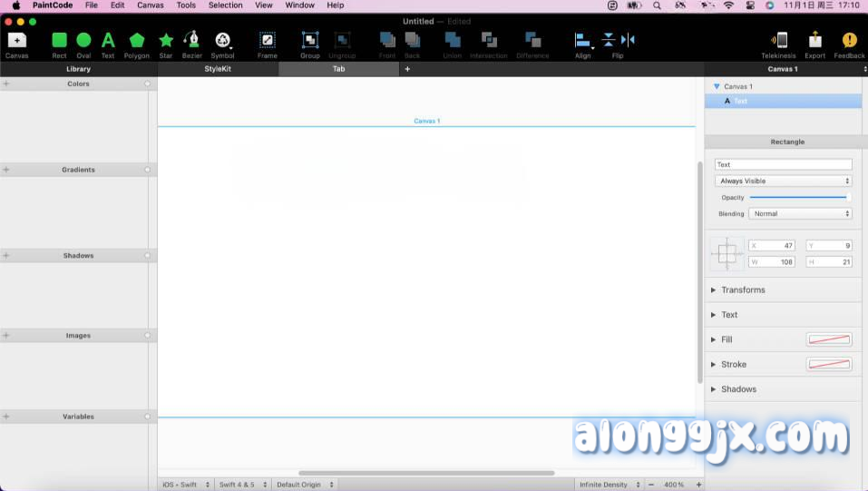
Task: Click the Export icon
Action: pos(814,40)
